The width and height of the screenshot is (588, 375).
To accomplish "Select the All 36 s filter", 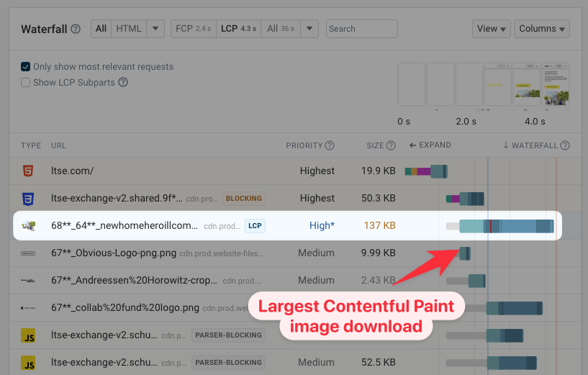I will (x=281, y=29).
